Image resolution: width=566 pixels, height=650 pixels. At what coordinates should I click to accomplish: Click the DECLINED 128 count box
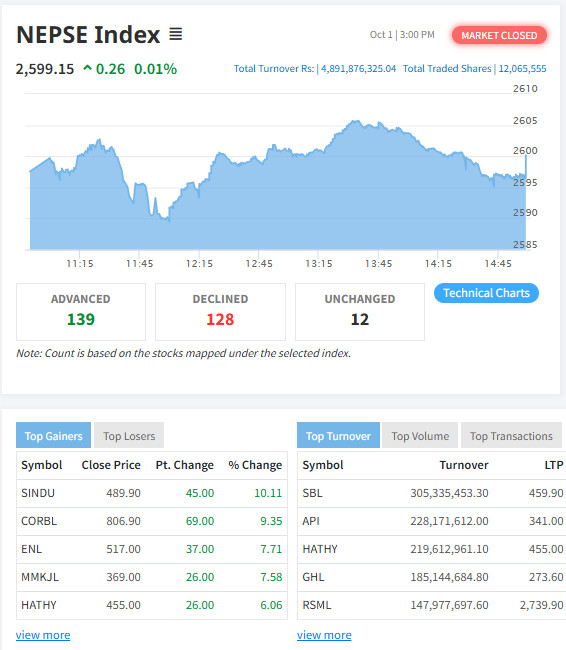pyautogui.click(x=220, y=312)
